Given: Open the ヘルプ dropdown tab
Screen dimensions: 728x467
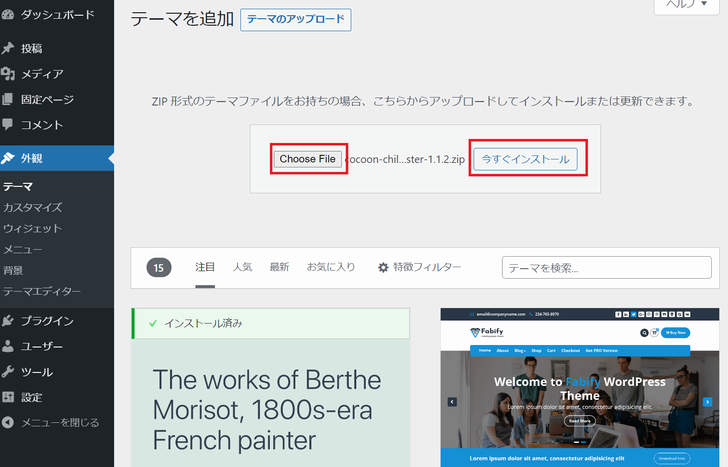Looking at the screenshot, I should coord(688,4).
